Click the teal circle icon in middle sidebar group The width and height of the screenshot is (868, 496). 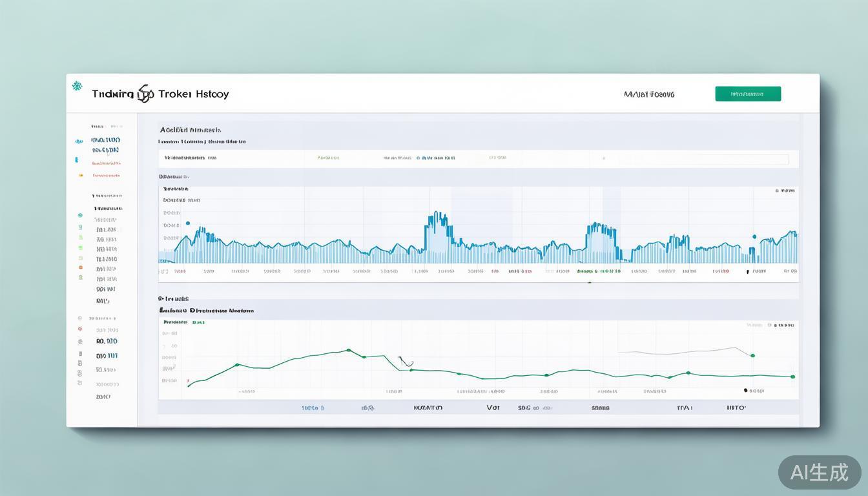tap(80, 216)
